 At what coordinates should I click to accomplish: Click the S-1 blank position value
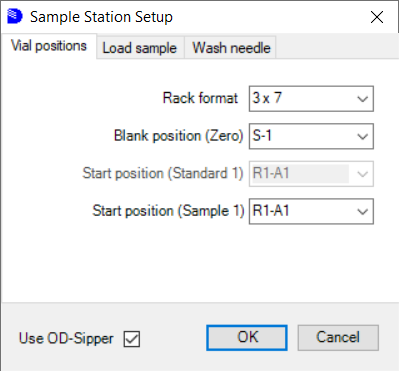tap(262, 136)
